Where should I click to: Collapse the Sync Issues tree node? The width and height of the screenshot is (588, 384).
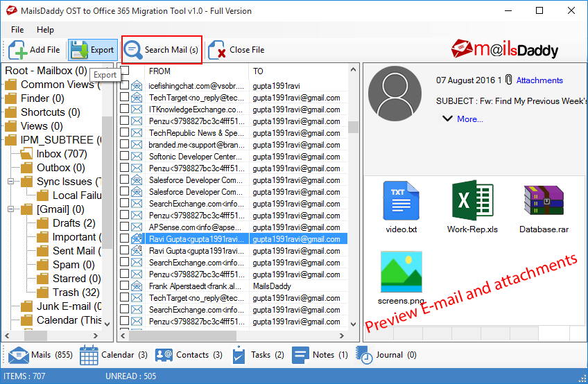(11, 182)
